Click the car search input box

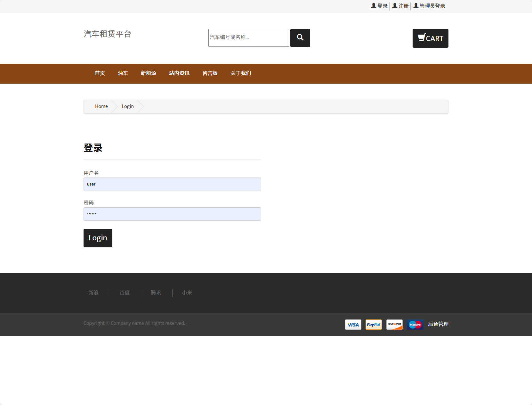(248, 37)
